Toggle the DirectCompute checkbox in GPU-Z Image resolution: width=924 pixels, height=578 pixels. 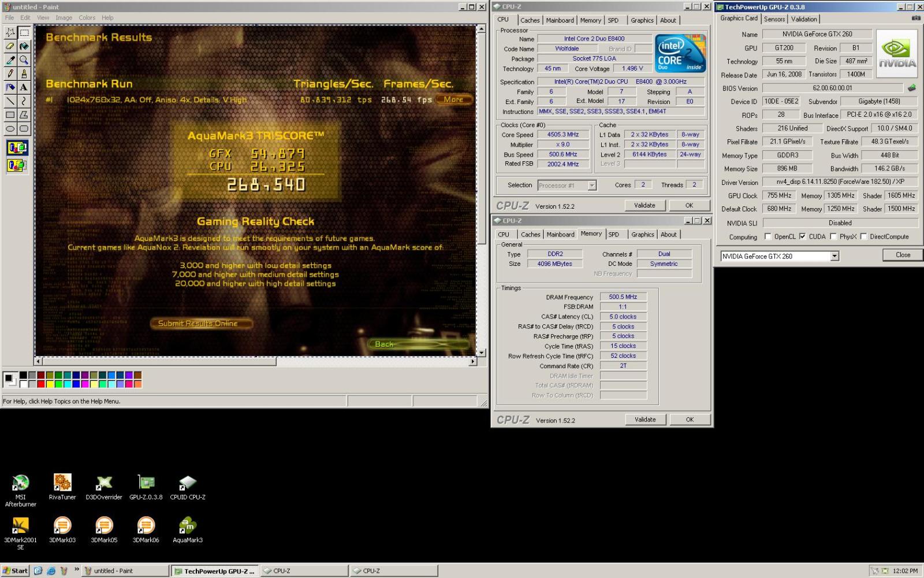tap(863, 236)
